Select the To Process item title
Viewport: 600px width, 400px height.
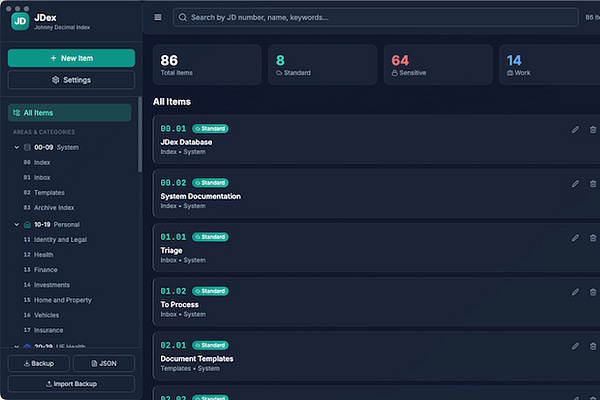[x=179, y=304]
